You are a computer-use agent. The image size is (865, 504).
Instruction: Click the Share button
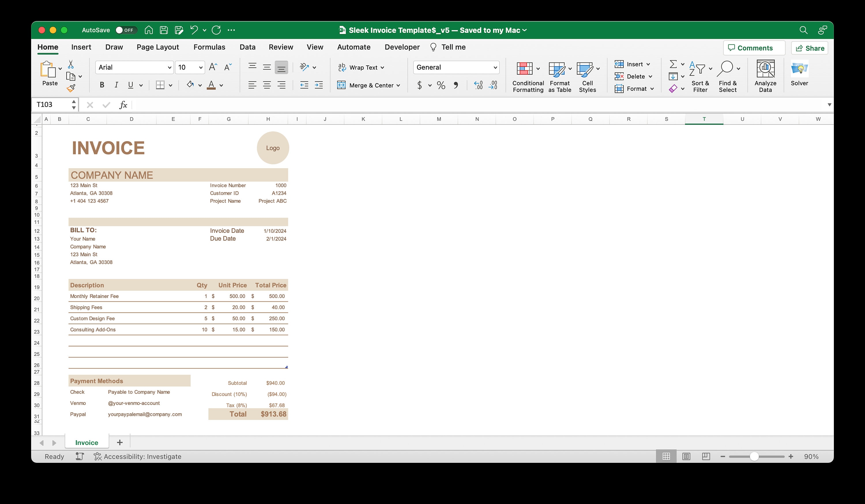(810, 48)
